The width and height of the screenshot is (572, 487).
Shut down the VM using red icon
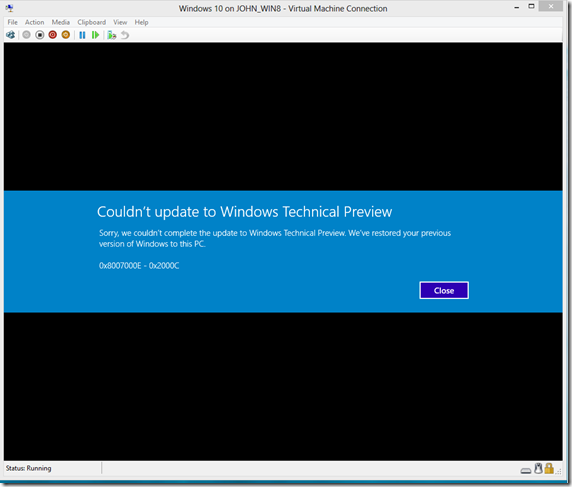click(53, 35)
